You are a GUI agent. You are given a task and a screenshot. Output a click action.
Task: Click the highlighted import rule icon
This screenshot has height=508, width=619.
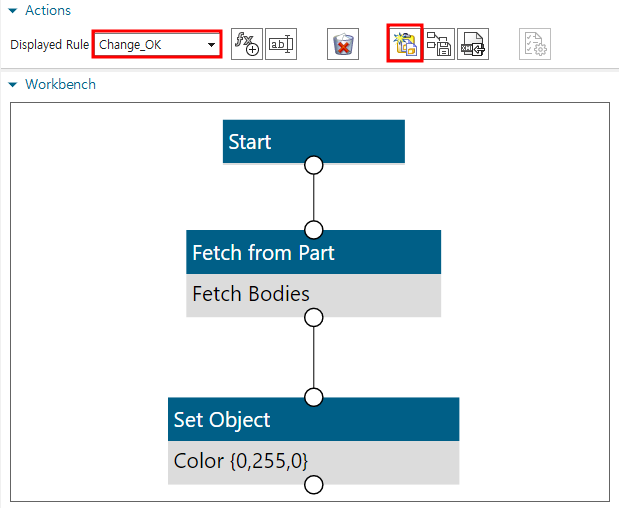click(405, 45)
